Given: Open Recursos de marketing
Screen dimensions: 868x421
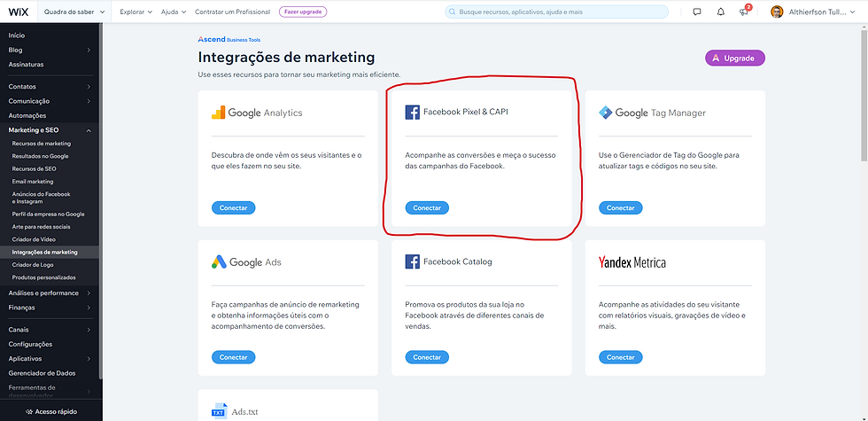Looking at the screenshot, I should (x=42, y=144).
